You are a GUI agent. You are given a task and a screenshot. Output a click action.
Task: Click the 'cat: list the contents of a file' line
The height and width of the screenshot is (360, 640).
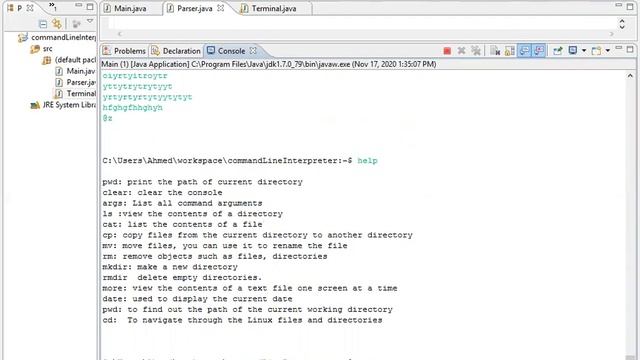pyautogui.click(x=182, y=224)
